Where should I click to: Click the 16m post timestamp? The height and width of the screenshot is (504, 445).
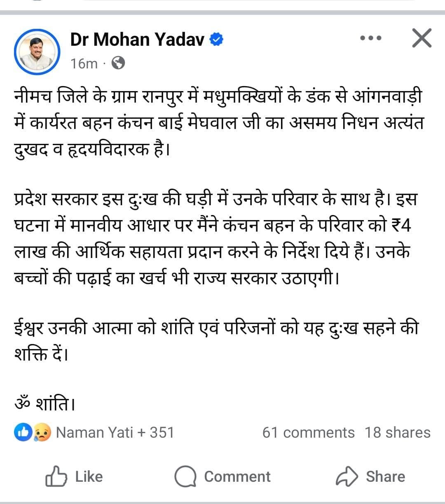(84, 63)
